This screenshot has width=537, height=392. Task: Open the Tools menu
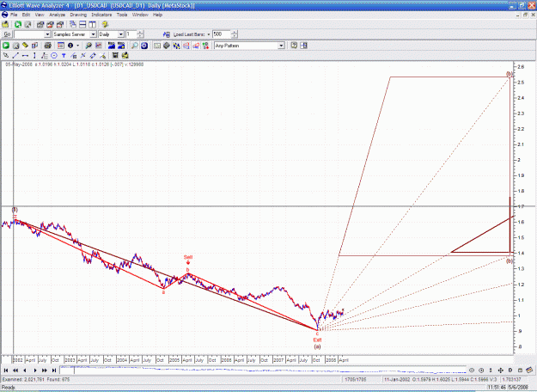[122, 15]
